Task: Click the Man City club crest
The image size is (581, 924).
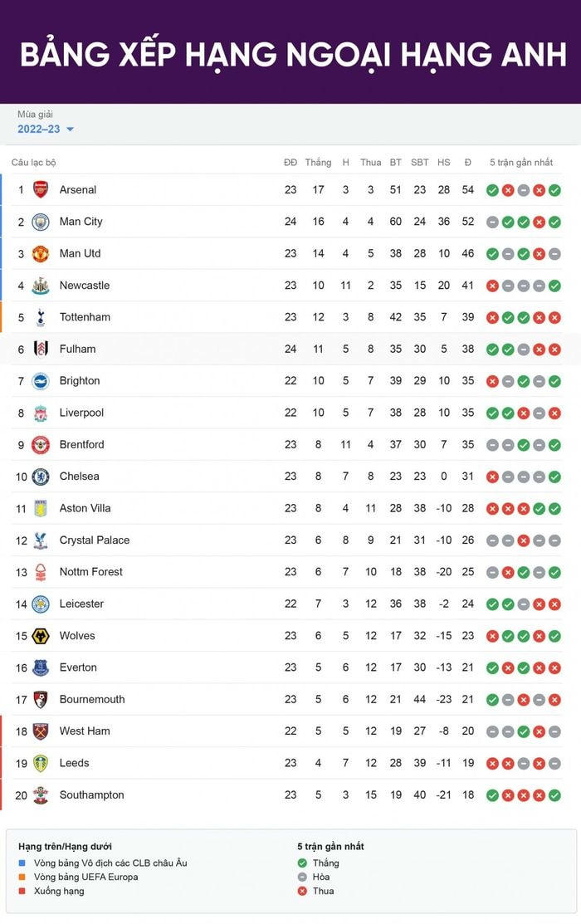Action: [x=41, y=222]
